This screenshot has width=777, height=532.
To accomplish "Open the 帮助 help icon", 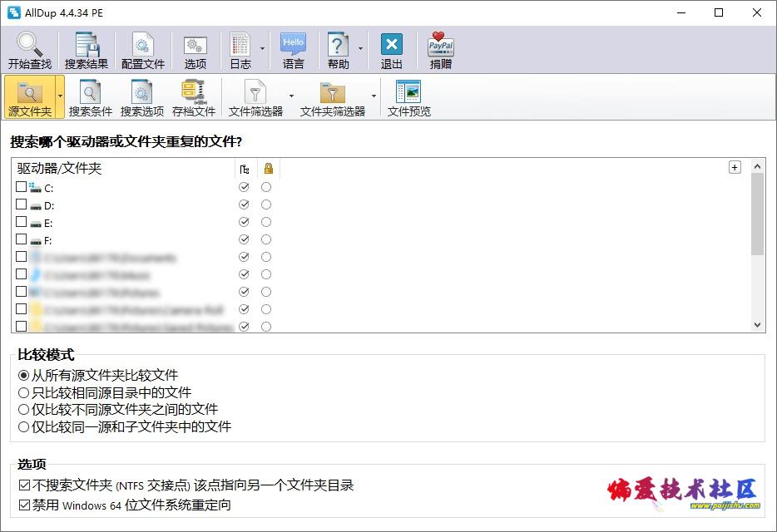I will [339, 45].
